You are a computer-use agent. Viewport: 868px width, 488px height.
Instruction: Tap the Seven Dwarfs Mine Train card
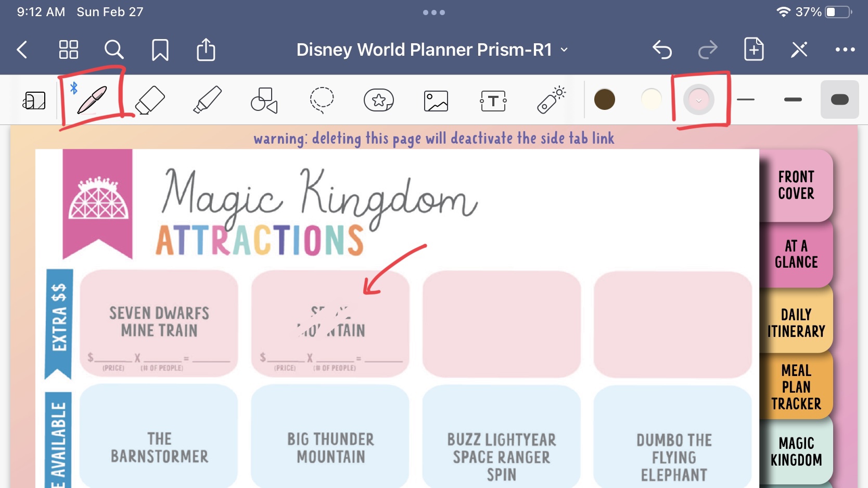tap(159, 323)
